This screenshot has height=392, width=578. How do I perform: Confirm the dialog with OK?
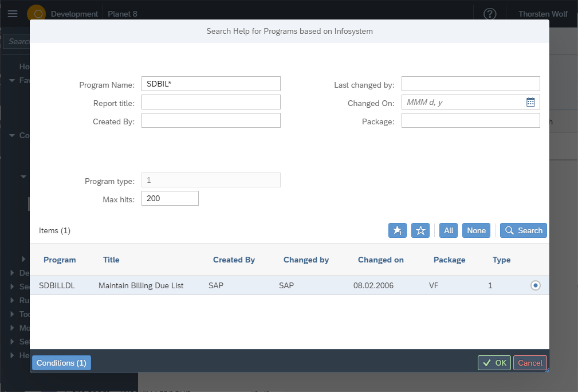[x=494, y=362]
